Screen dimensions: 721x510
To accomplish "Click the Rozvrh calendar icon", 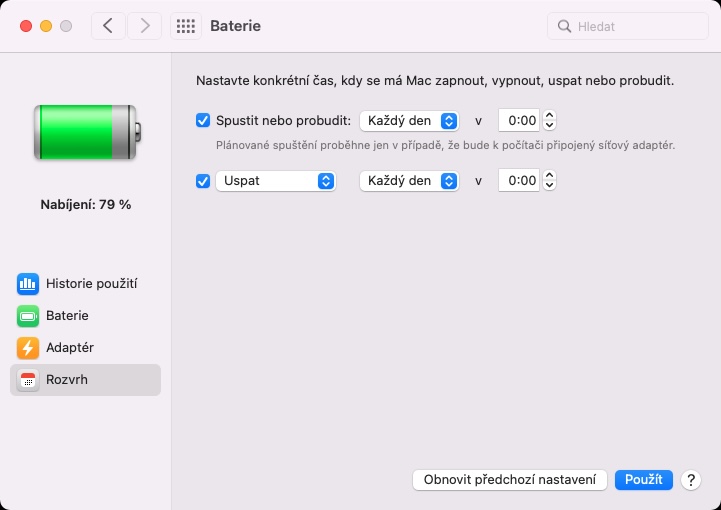I will tap(28, 380).
